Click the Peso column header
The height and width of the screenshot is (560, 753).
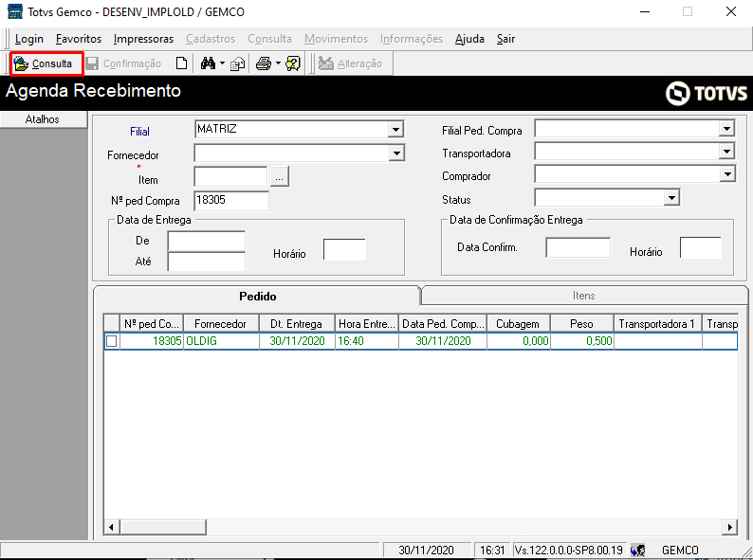(581, 324)
